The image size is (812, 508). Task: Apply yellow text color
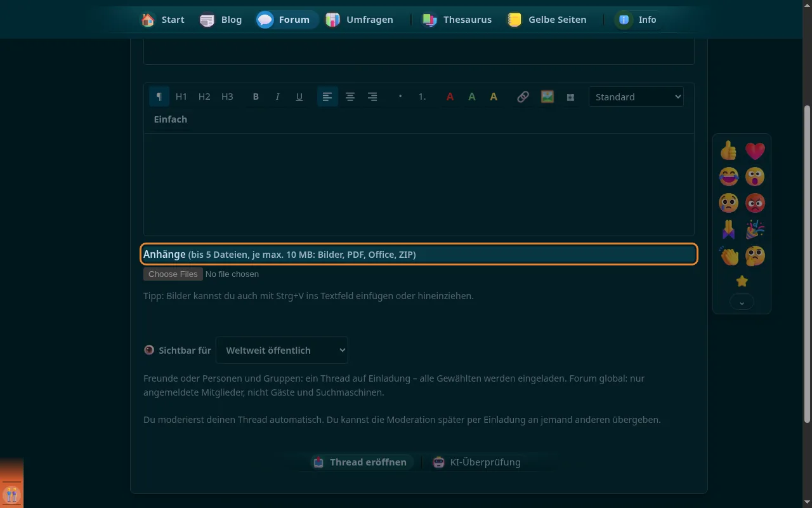[494, 97]
